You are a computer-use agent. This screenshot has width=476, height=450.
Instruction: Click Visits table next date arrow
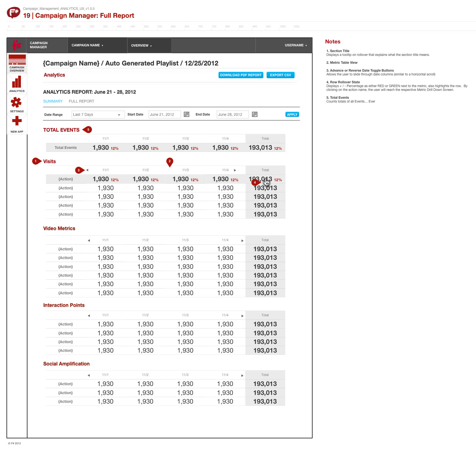(x=235, y=170)
